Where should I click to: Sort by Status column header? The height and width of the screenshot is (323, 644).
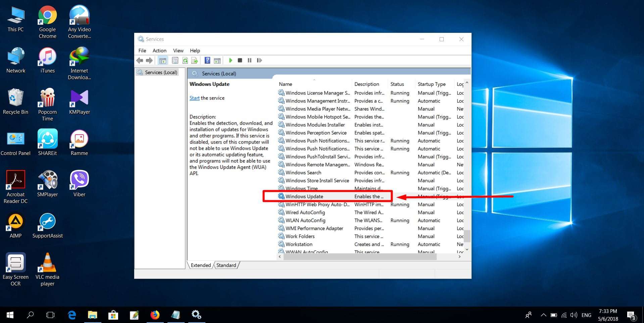[x=397, y=84]
